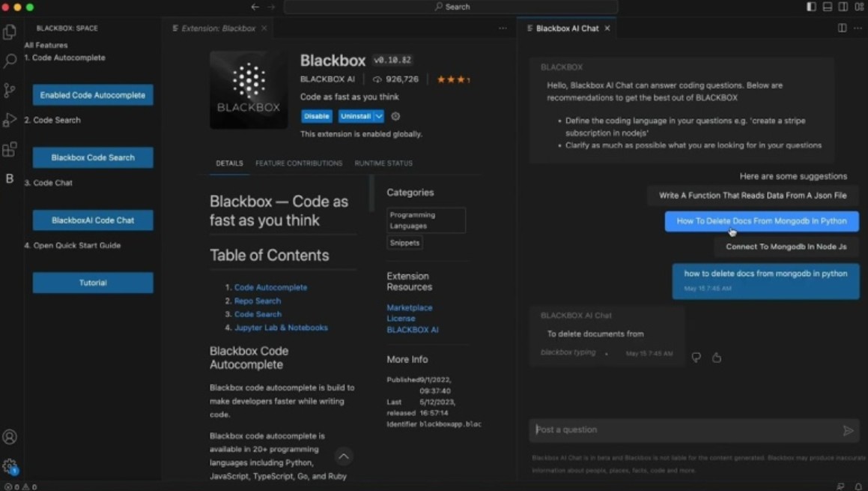Open the Marketplace resource link
This screenshot has width=868, height=491.
pos(409,307)
